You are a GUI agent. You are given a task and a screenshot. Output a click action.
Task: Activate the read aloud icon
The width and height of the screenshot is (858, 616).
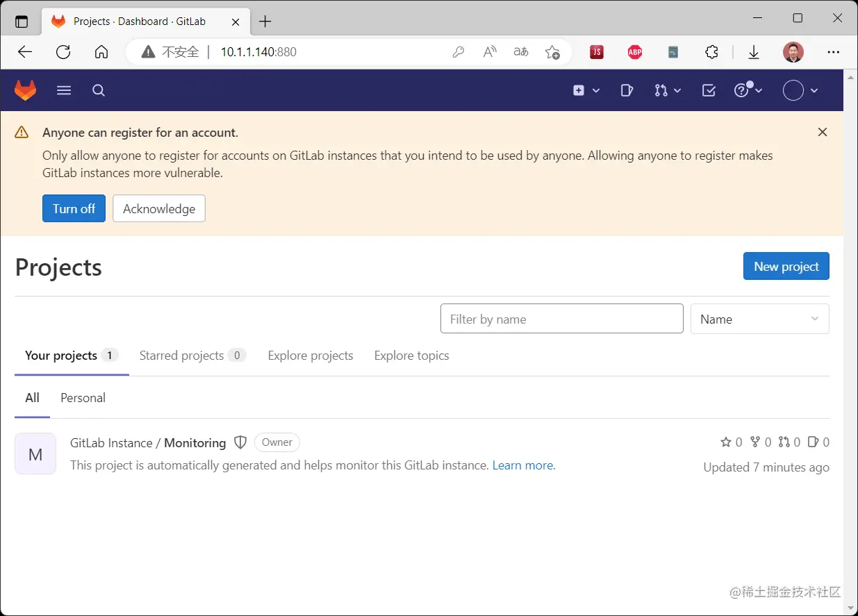point(490,52)
